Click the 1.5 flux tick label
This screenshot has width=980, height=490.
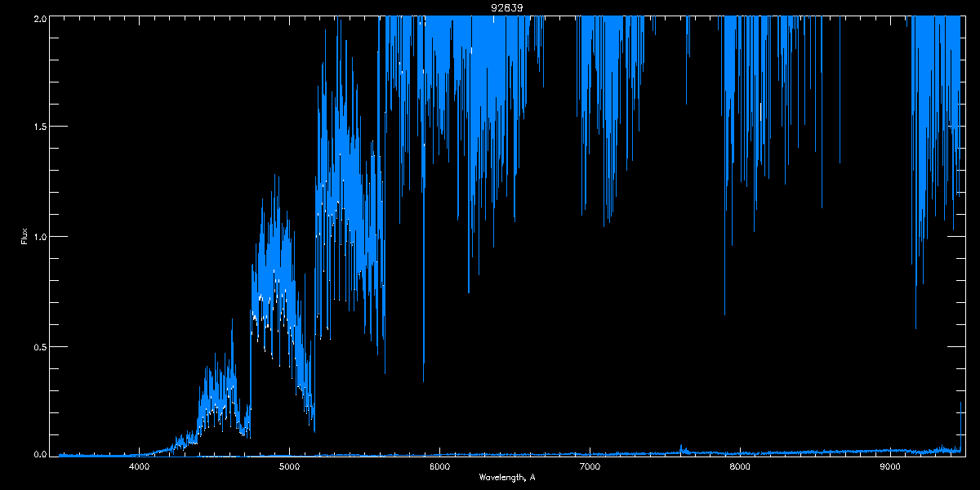click(38, 127)
